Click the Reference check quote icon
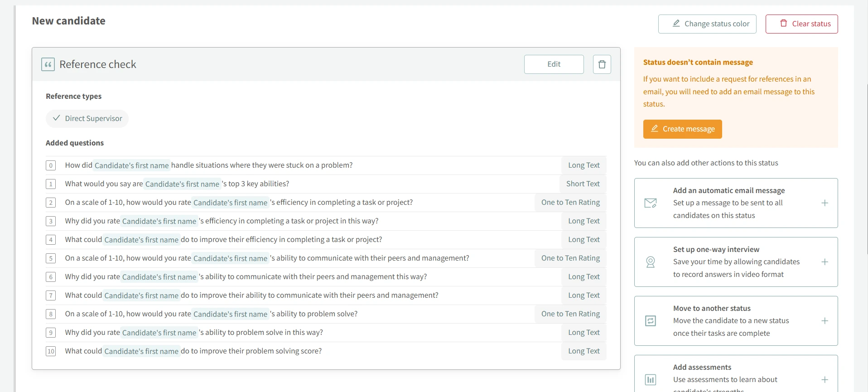The height and width of the screenshot is (392, 868). point(48,64)
